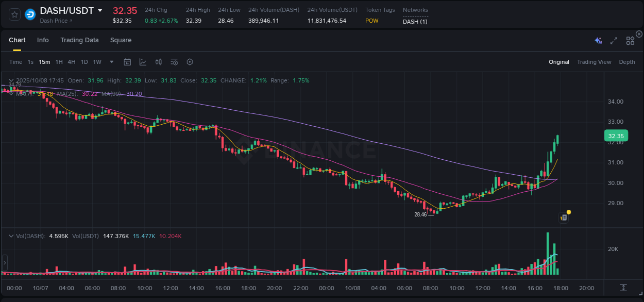Screen dimensions: 644x302
Task: Launch the Binance AI assistant icon
Action: pos(598,40)
